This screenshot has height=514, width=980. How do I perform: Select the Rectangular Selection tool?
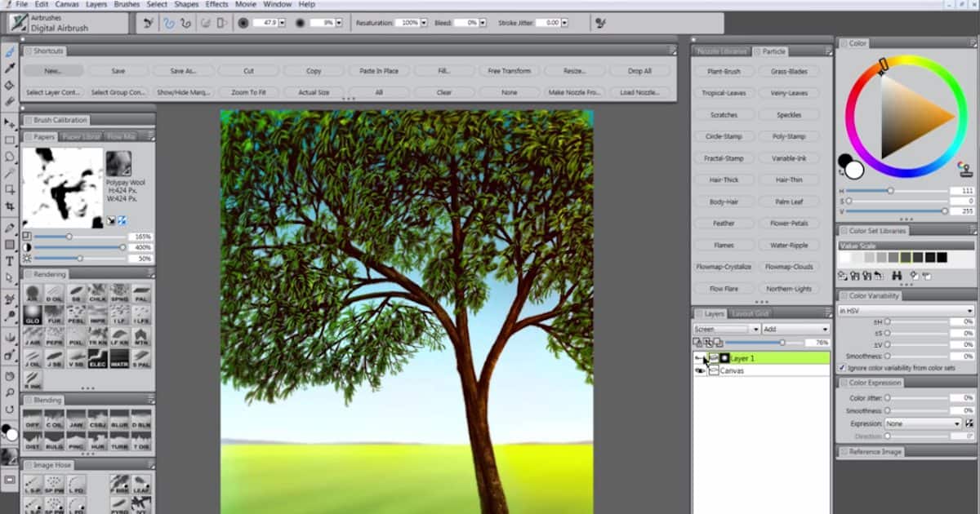(10, 140)
